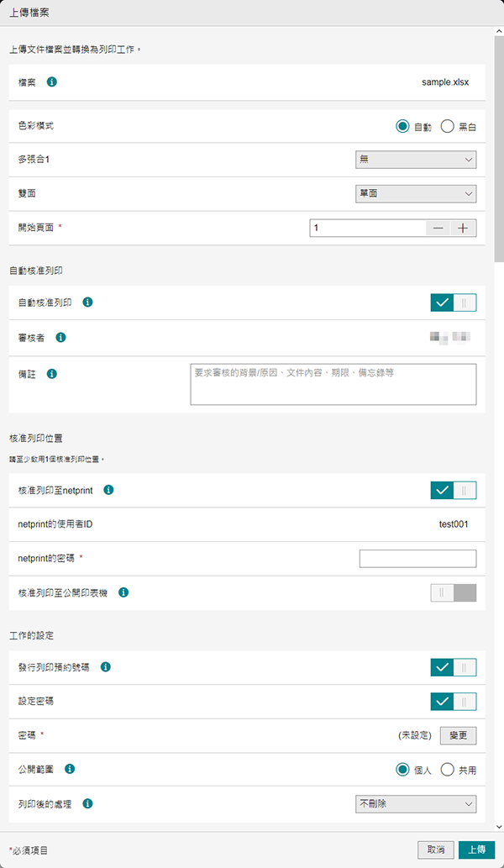
Task: Click info icon next to 公開範圍
Action: pyautogui.click(x=69, y=769)
